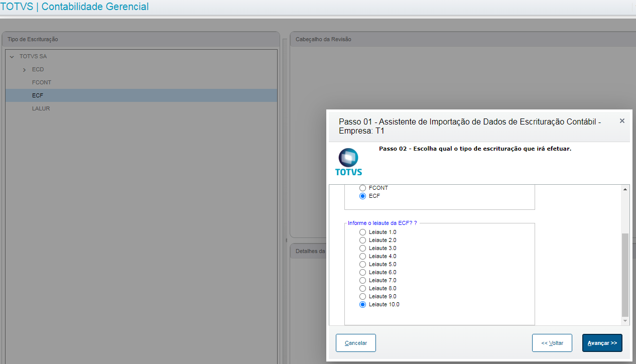Image resolution: width=636 pixels, height=364 pixels.
Task: Select ECD in the bookkeeping tree
Action: click(x=38, y=69)
